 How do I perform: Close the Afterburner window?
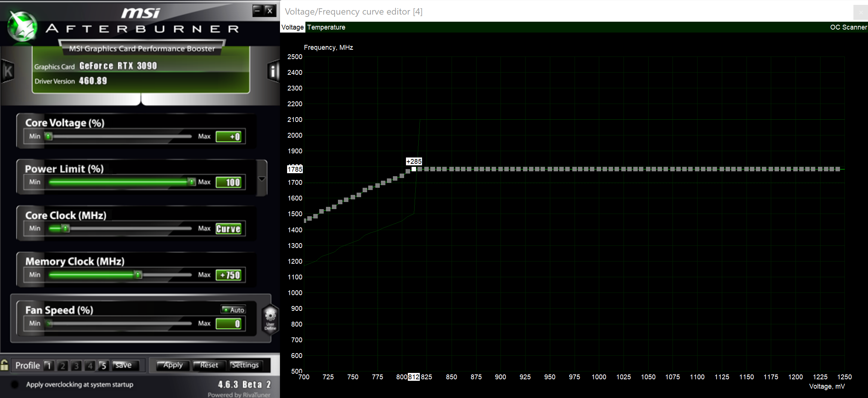pos(270,11)
